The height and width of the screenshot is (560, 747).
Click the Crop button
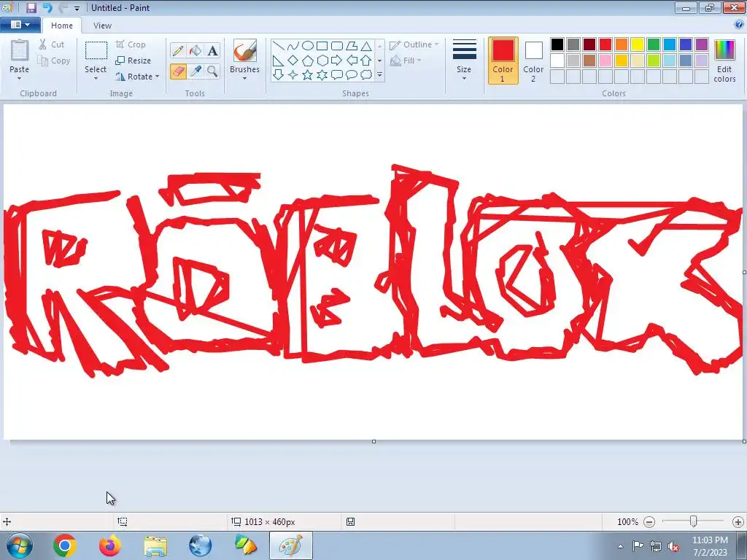pos(131,44)
